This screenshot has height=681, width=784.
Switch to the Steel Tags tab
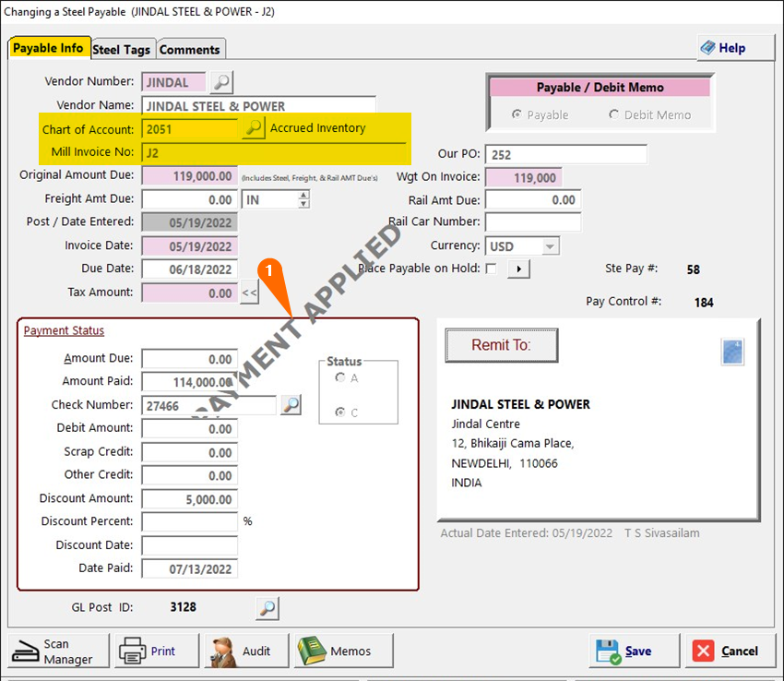(122, 50)
